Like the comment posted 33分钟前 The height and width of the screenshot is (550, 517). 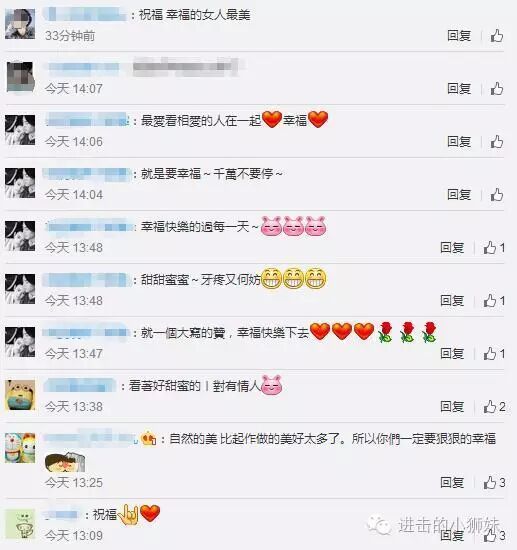[497, 36]
